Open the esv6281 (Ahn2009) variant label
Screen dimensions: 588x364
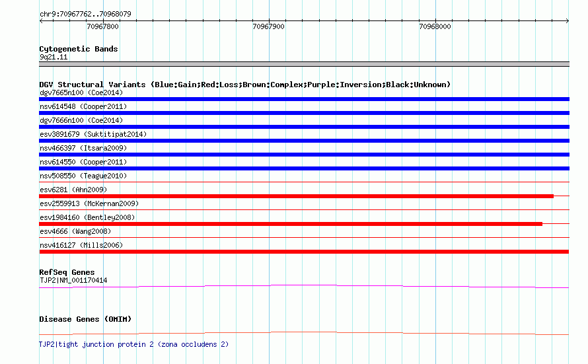tap(73, 190)
